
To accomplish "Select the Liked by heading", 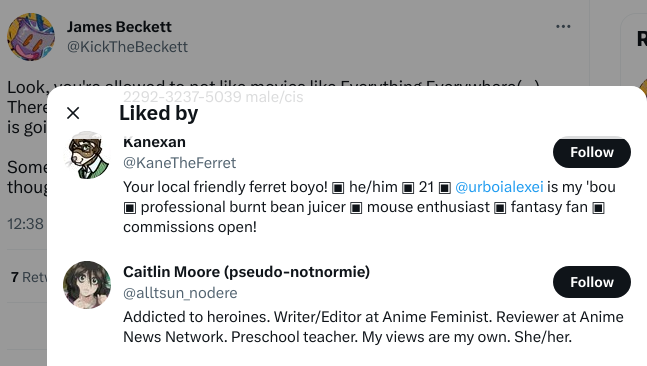I will coord(158,113).
